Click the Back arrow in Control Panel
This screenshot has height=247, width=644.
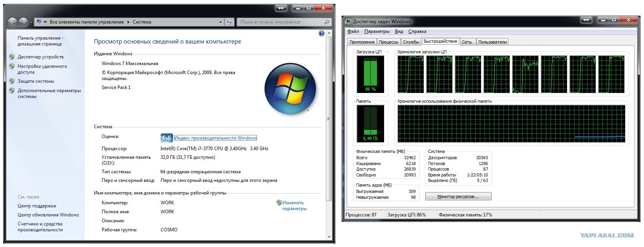coord(13,22)
